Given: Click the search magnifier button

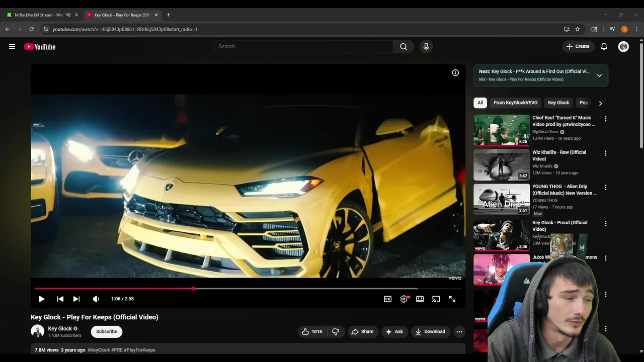Looking at the screenshot, I should click(404, 46).
